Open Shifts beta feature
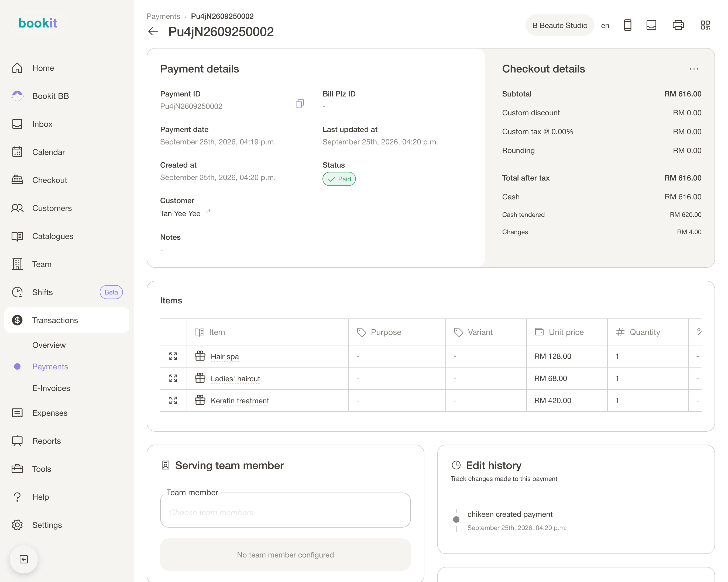This screenshot has width=728, height=582. [67, 292]
